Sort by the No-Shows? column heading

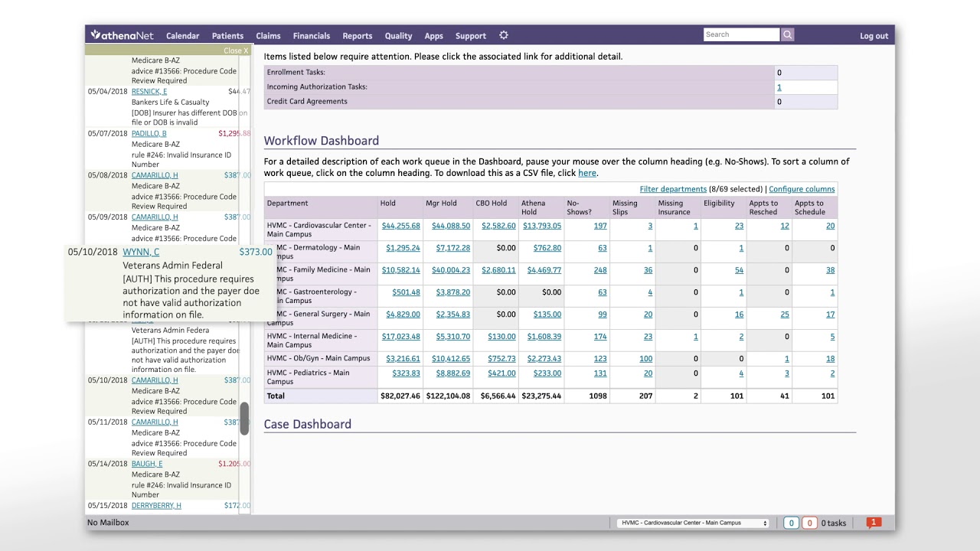[x=580, y=207]
